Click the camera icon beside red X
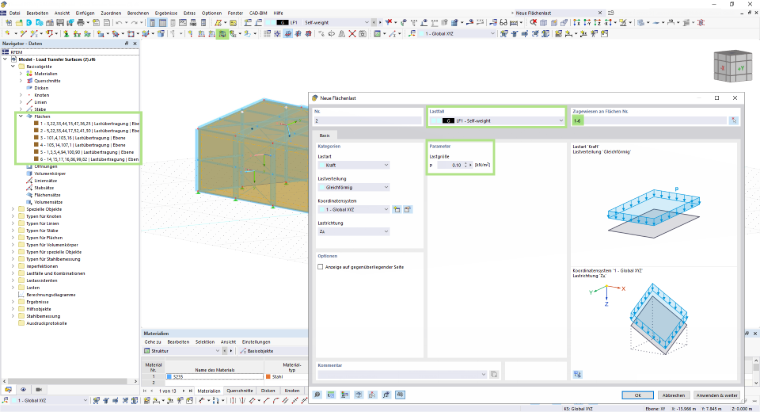 coord(363,34)
